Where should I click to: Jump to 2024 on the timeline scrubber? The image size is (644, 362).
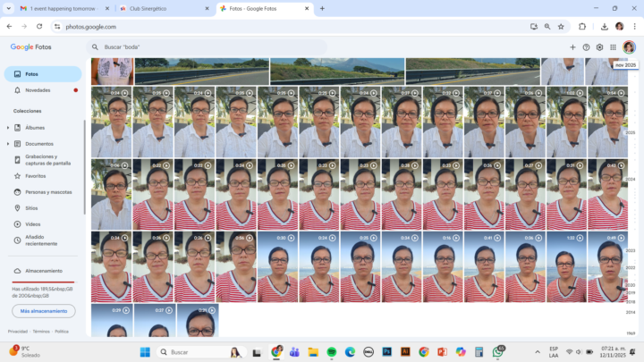pos(631,179)
